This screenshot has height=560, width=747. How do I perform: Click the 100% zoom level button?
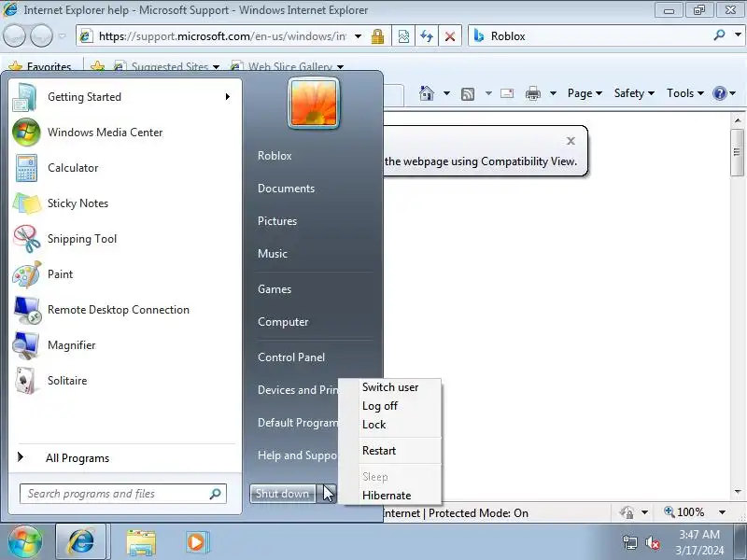[x=684, y=512]
